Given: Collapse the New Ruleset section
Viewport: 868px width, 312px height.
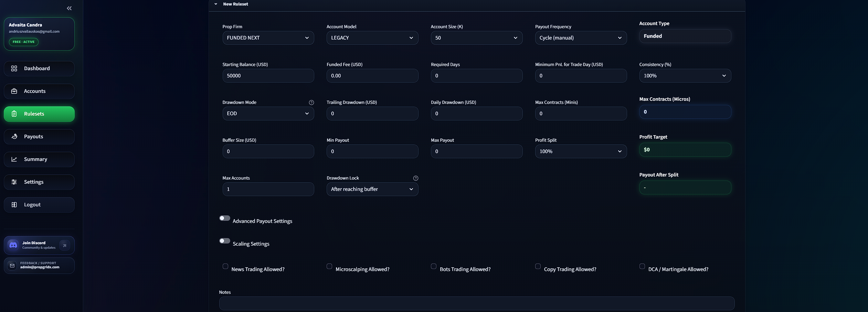Looking at the screenshot, I should 216,4.
